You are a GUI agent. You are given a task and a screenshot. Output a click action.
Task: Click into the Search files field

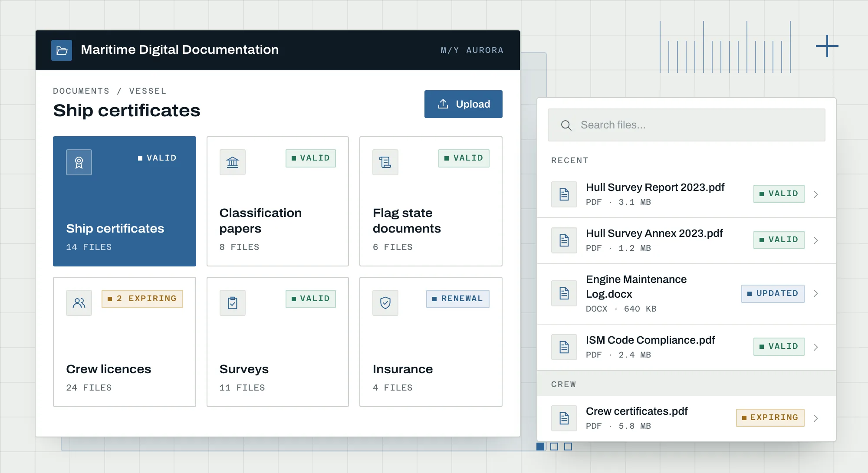687,125
